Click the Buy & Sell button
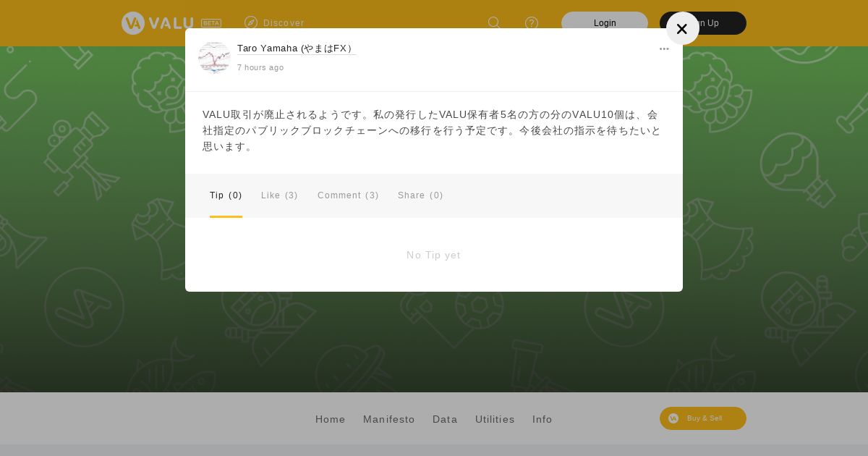The image size is (868, 456). (703, 418)
